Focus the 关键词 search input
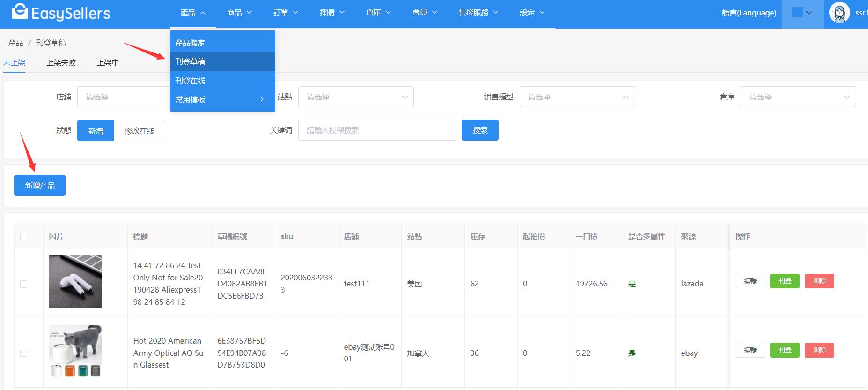This screenshot has width=868, height=390. (x=377, y=130)
